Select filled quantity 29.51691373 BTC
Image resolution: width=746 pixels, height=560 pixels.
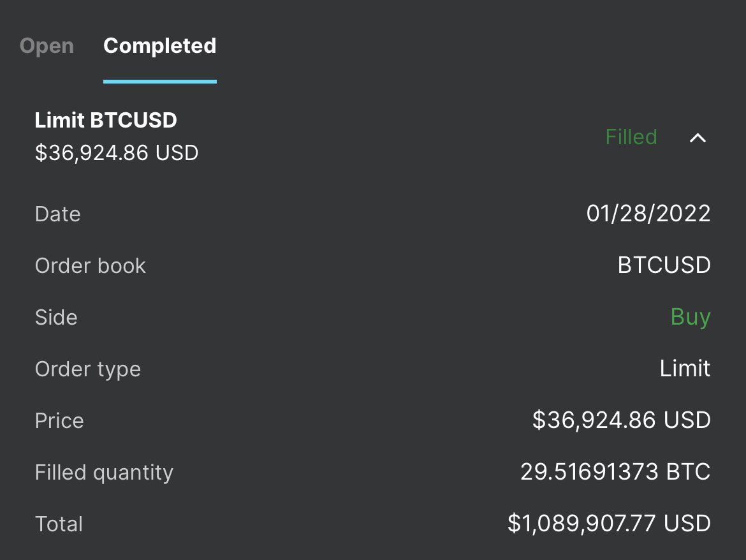coord(615,472)
